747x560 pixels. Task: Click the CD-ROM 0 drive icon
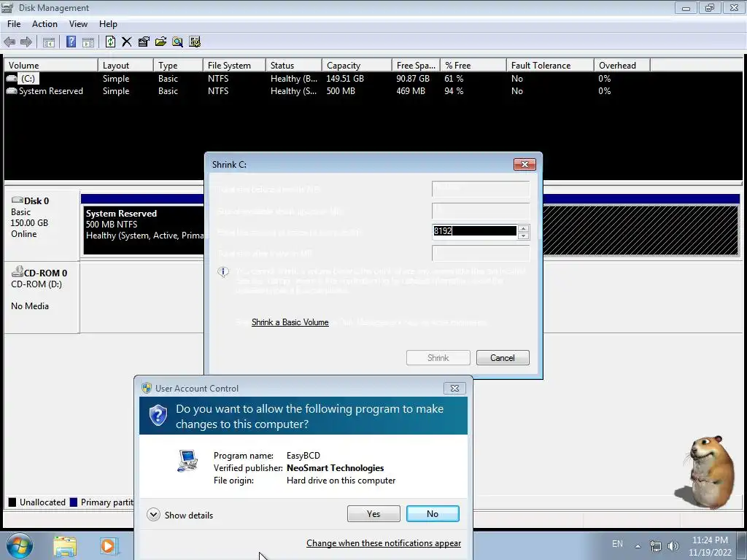[x=18, y=272]
